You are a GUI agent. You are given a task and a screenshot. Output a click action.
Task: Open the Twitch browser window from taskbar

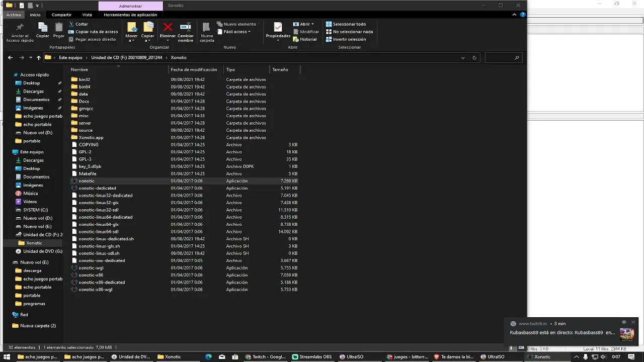click(266, 357)
